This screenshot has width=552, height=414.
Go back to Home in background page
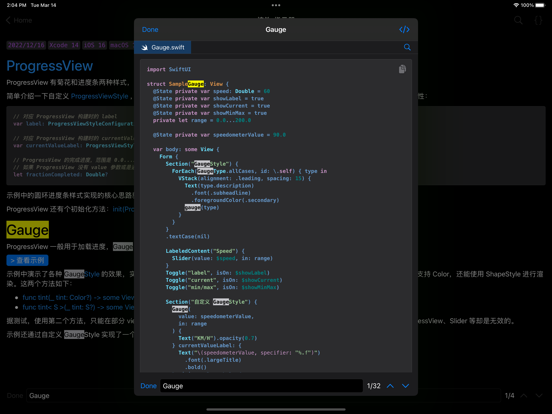[x=19, y=20]
